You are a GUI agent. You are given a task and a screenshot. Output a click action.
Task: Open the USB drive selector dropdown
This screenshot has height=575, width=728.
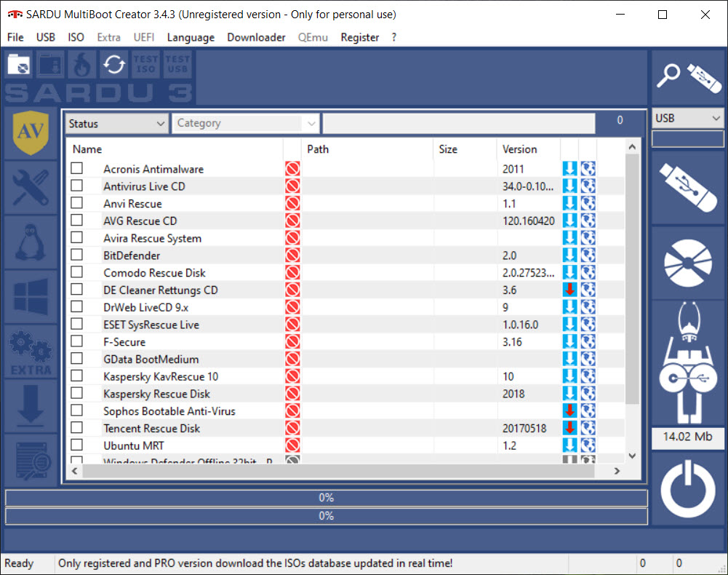[688, 118]
